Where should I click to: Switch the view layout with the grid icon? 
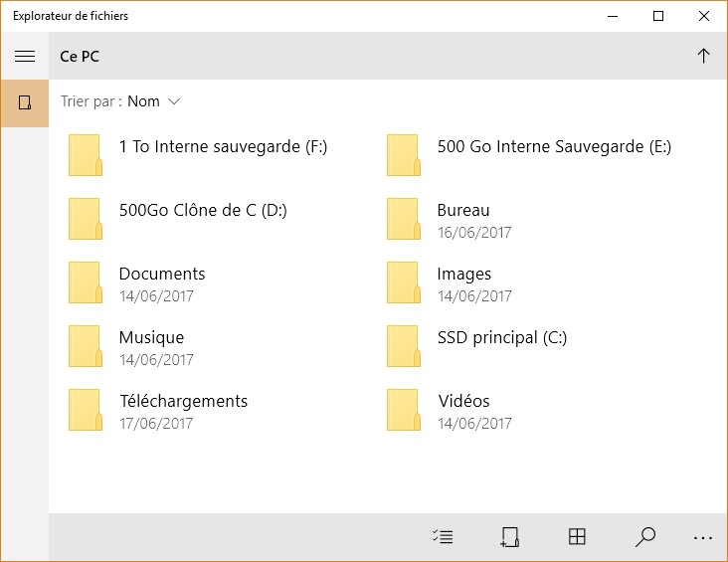(x=577, y=537)
